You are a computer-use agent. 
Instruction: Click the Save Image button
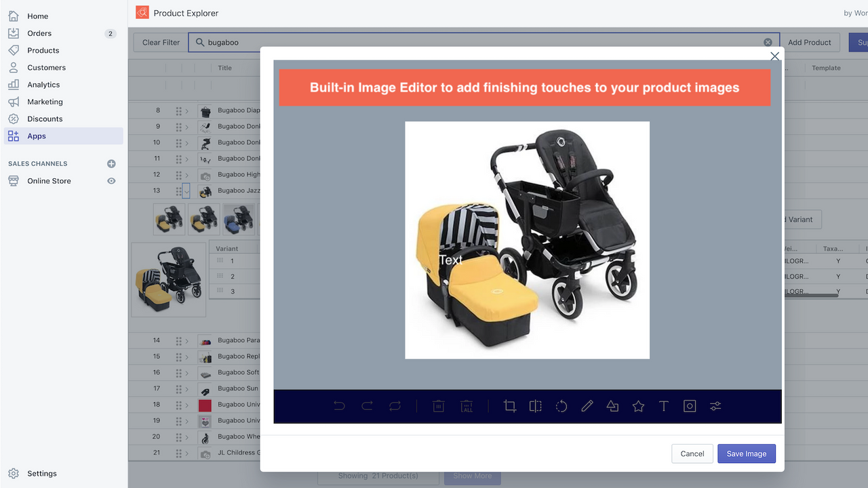[x=746, y=453]
